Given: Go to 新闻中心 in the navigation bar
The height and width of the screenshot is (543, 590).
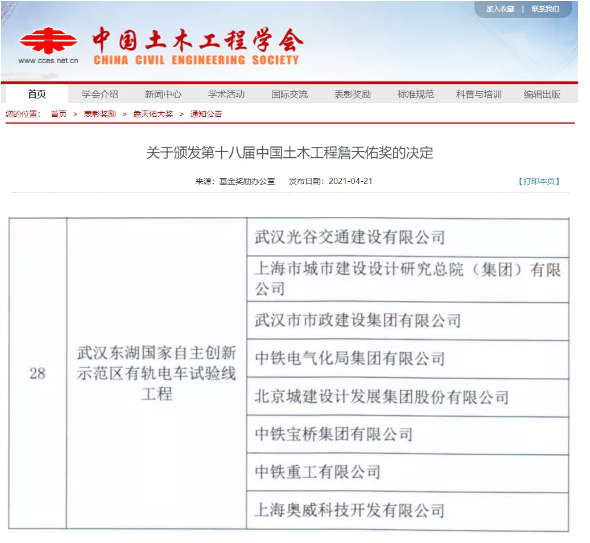Looking at the screenshot, I should pyautogui.click(x=163, y=94).
